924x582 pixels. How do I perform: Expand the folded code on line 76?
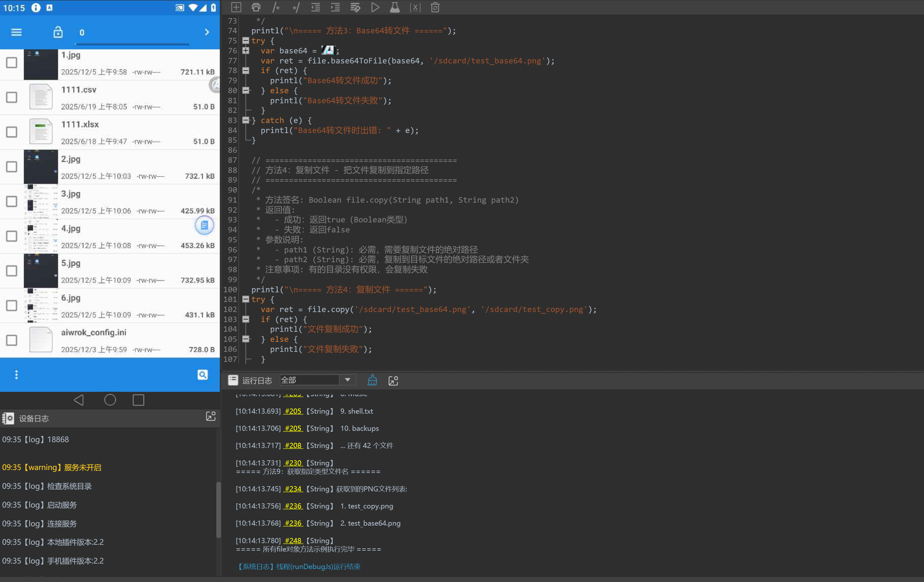[245, 50]
